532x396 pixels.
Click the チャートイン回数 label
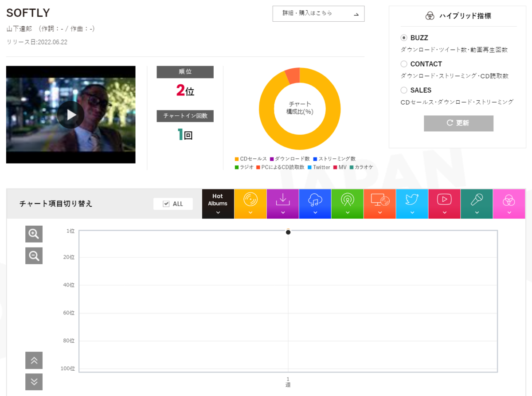[185, 116]
